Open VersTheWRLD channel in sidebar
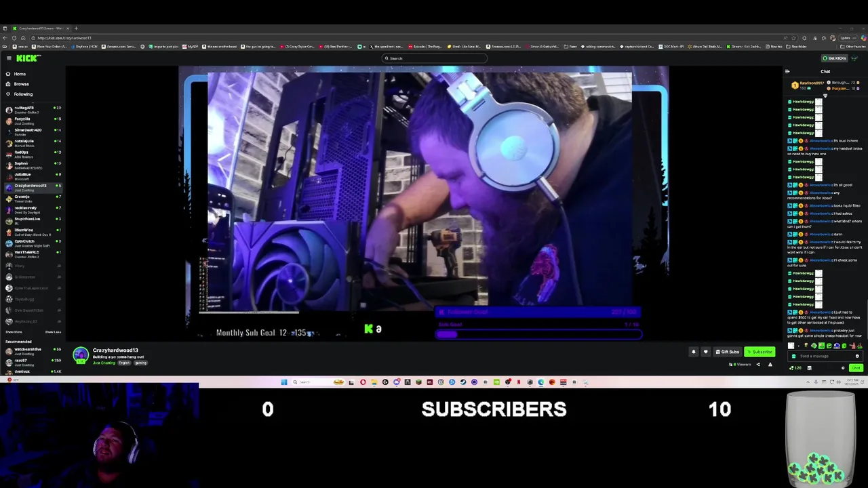 [x=33, y=253]
